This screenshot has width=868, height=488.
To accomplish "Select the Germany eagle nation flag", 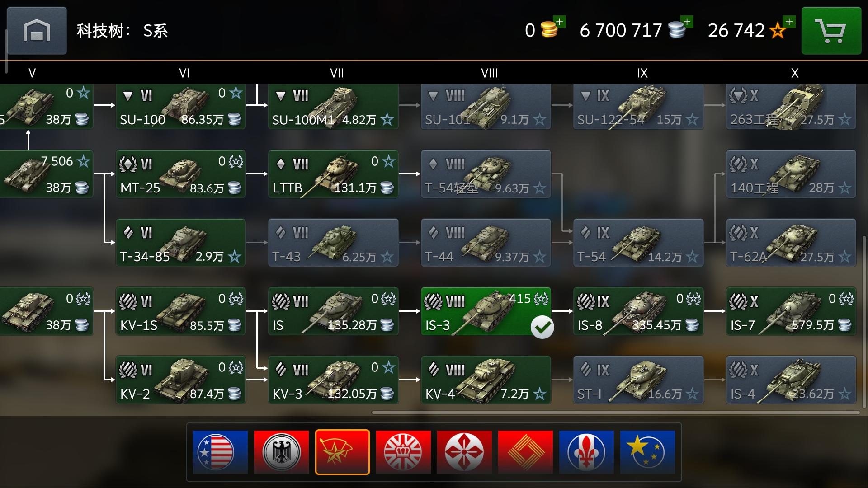I will [281, 452].
